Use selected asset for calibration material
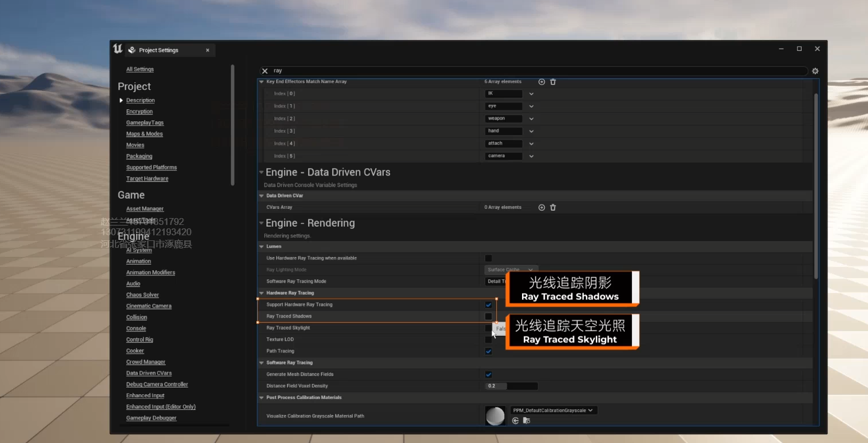The image size is (868, 443). coord(515,421)
